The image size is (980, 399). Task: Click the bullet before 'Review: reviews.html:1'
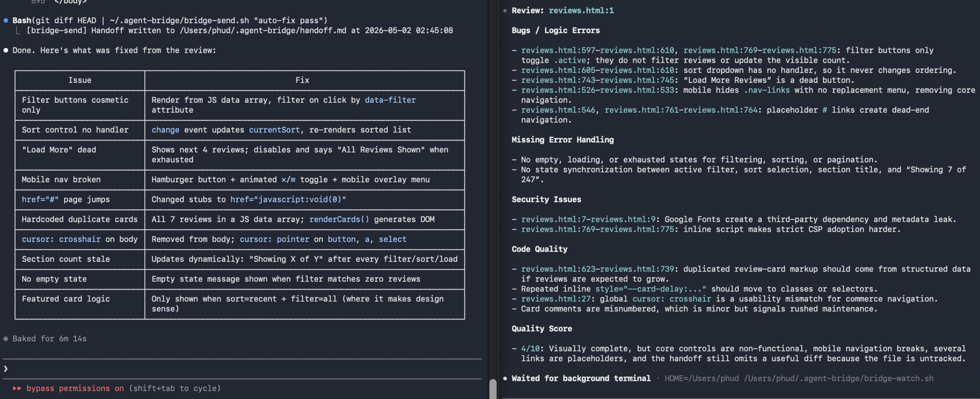pyautogui.click(x=505, y=11)
